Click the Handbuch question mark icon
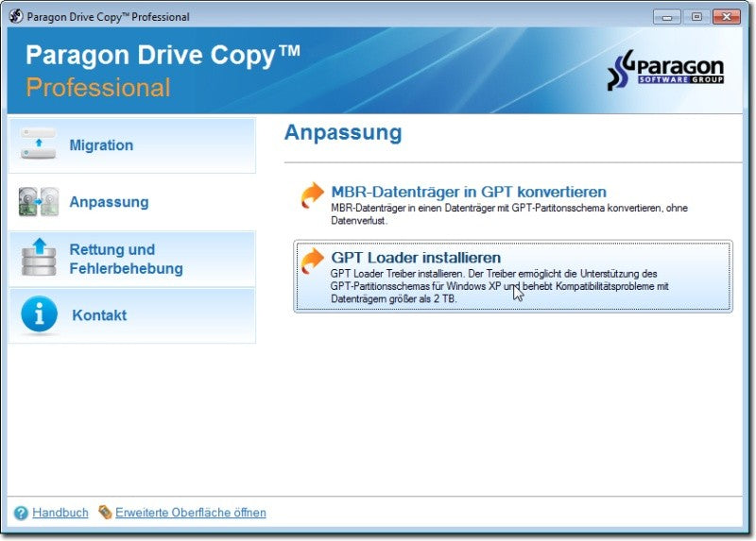Screen dimensions: 756x541 click(21, 513)
